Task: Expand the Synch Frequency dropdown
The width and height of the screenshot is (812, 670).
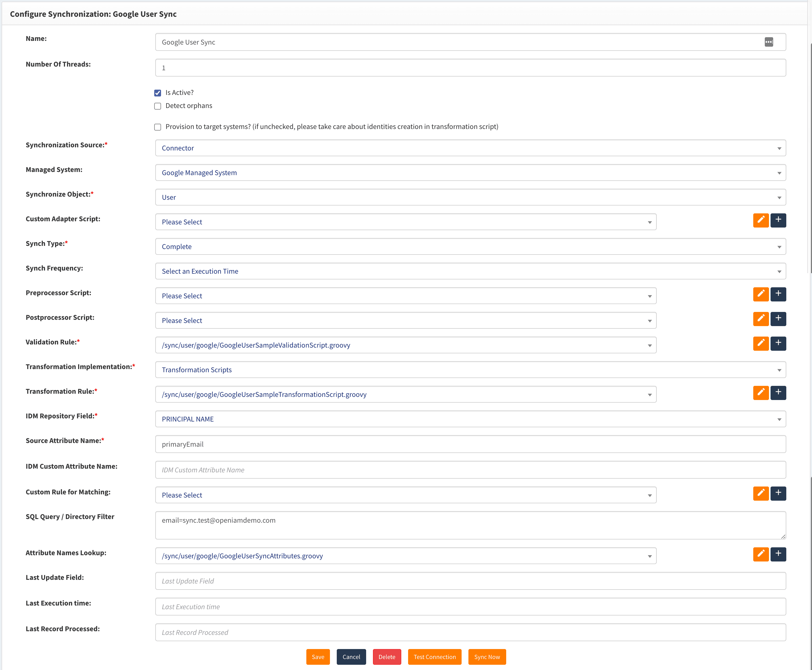Action: tap(470, 271)
